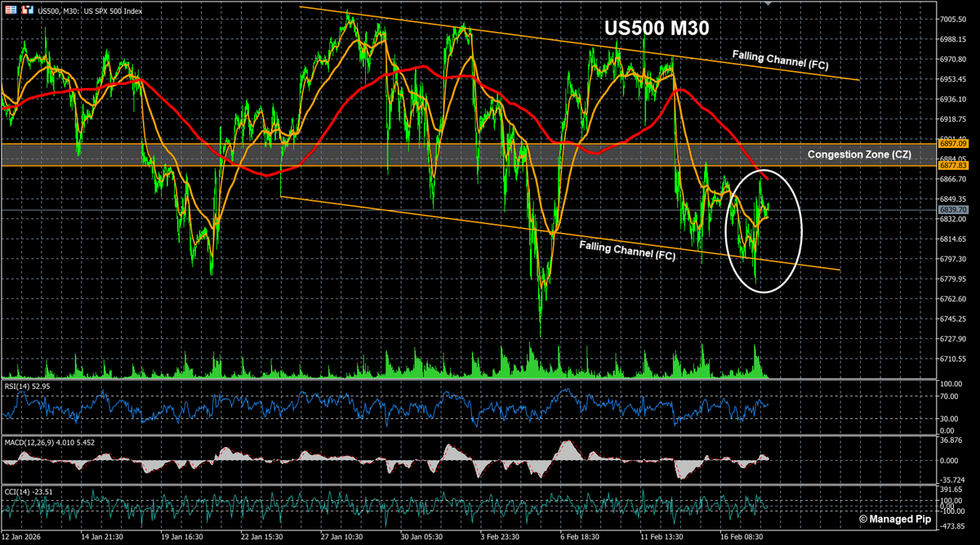The width and height of the screenshot is (980, 545).
Task: Click the 6 Feb 18:30 time label
Action: (x=581, y=537)
